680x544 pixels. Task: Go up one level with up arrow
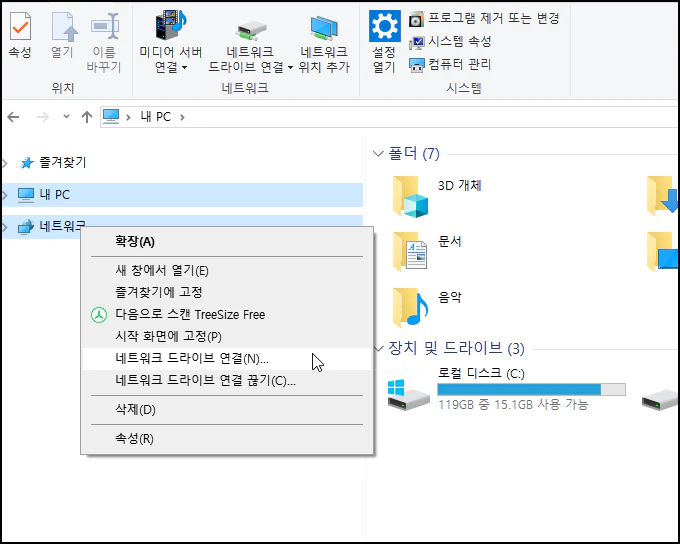87,117
